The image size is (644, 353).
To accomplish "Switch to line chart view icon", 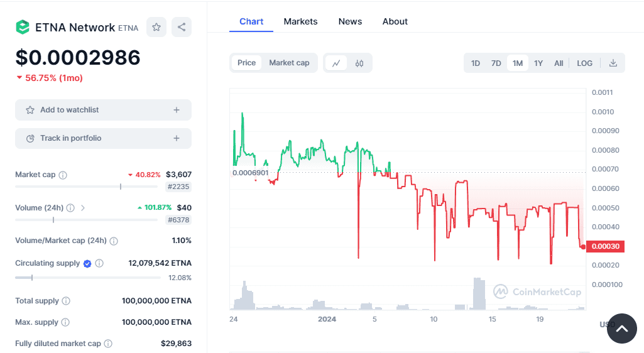I will (x=336, y=63).
